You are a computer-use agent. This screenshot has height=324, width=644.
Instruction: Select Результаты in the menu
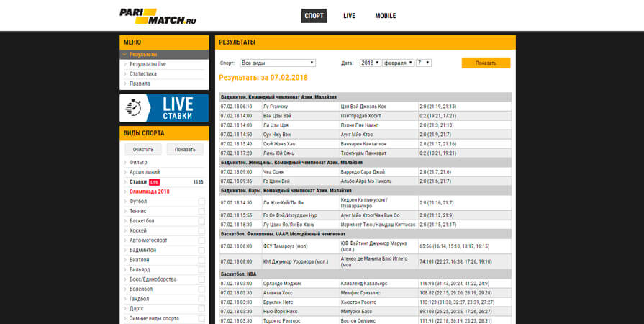(x=164, y=54)
